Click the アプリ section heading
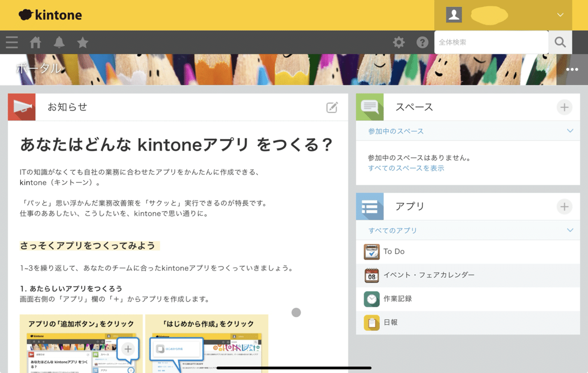This screenshot has height=373, width=588. pos(410,207)
